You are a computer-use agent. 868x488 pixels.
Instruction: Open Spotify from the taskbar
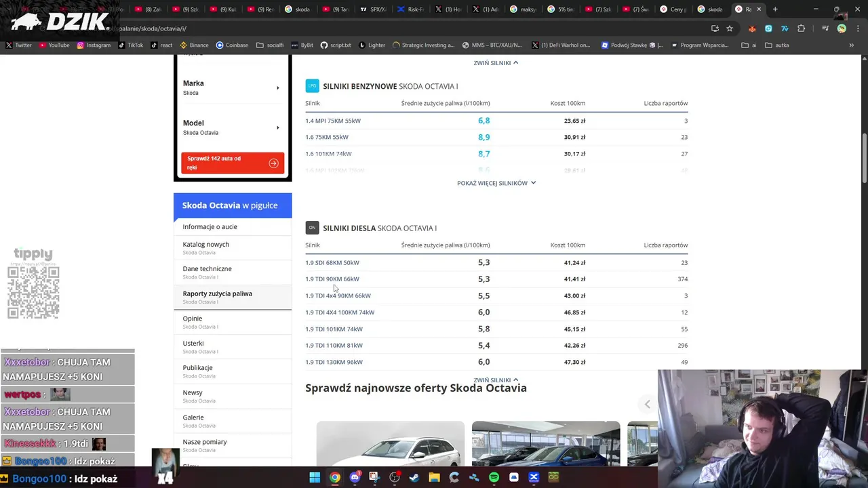[x=494, y=477]
